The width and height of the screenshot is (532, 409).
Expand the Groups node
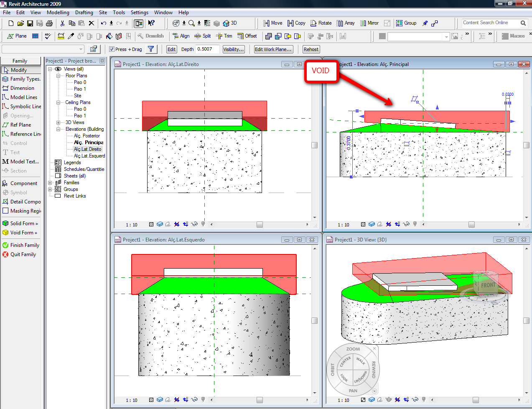50,189
